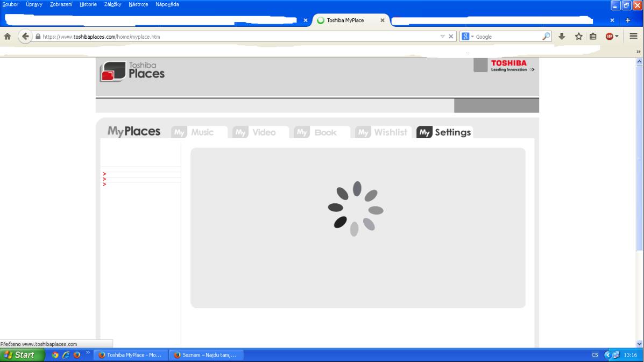
Task: Expand hidden system tray icons
Action: [x=608, y=355]
